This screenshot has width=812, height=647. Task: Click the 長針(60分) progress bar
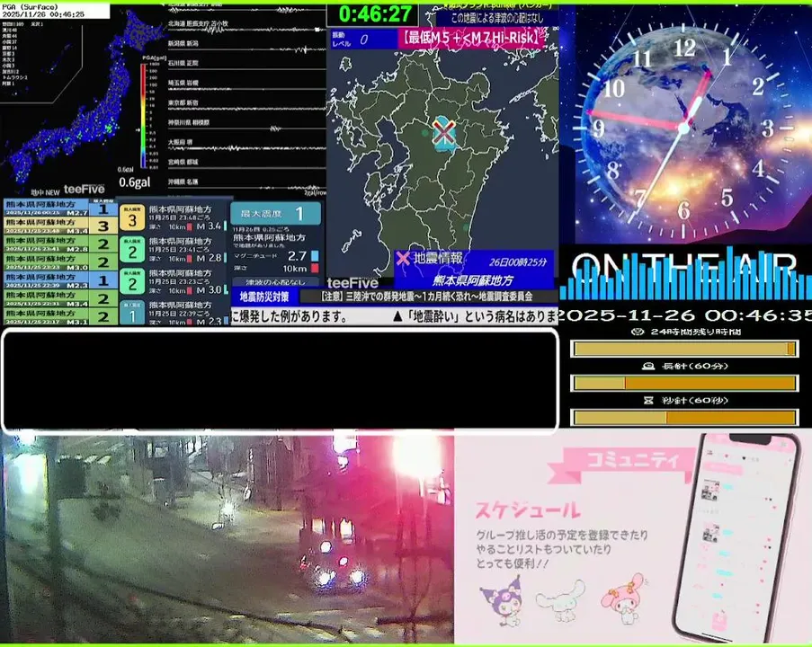click(x=684, y=383)
